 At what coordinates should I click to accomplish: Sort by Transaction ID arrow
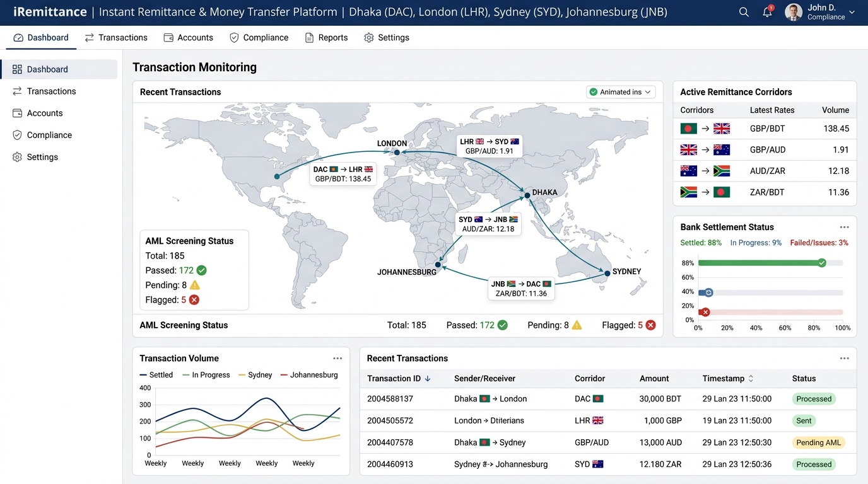(428, 379)
